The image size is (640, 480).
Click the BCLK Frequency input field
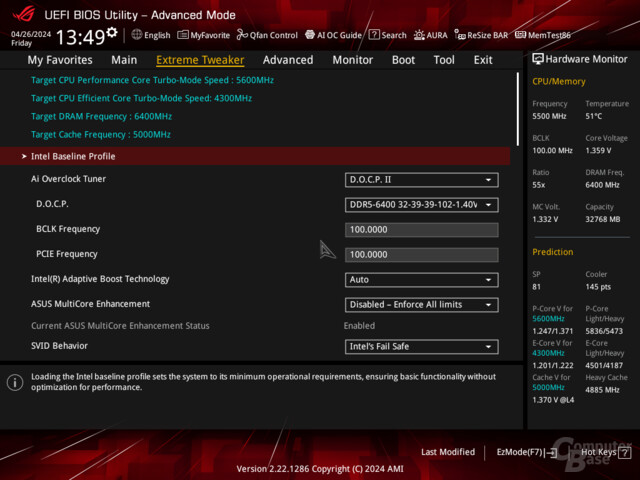[422, 230]
